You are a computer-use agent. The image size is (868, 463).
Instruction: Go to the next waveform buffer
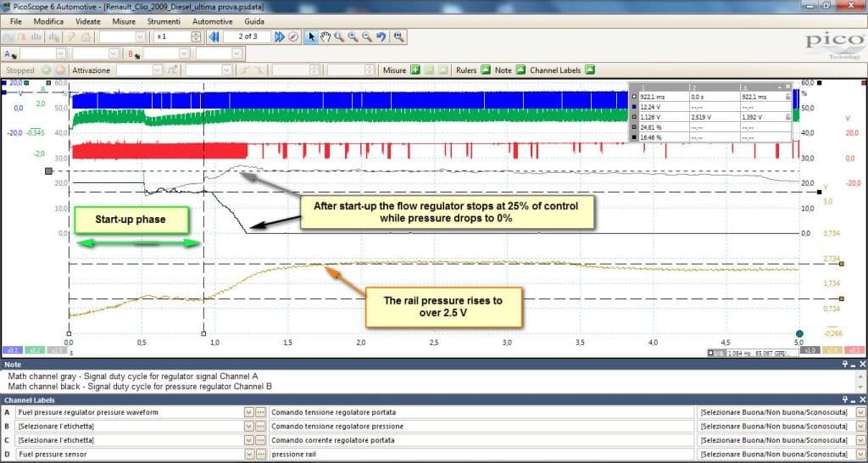tap(280, 37)
